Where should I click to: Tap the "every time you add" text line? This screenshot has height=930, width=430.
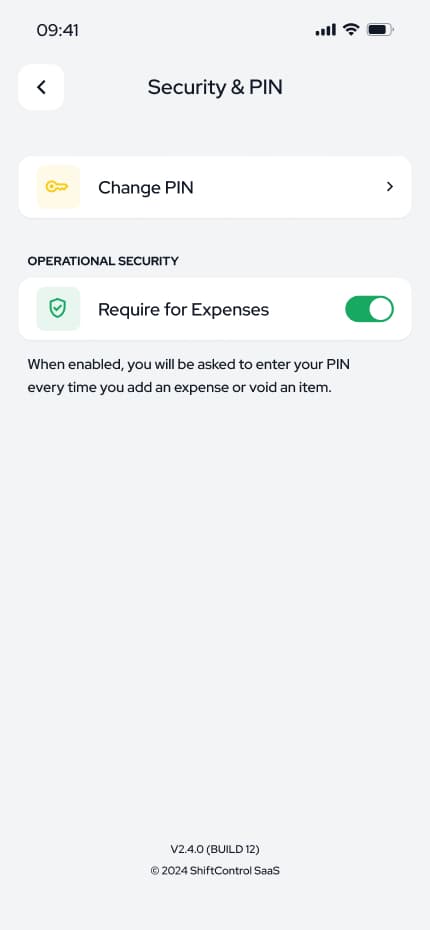[179, 388]
